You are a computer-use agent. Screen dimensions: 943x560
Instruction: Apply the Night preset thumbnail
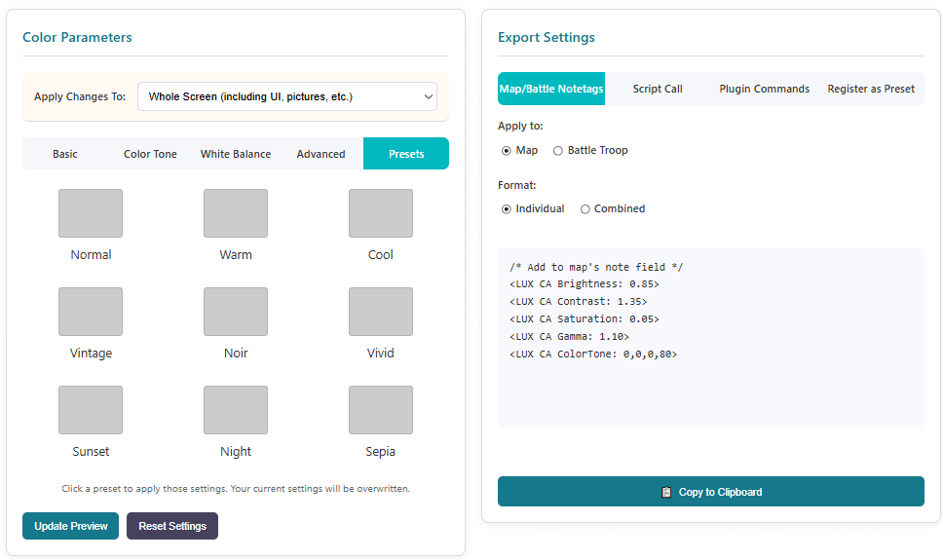coord(236,410)
